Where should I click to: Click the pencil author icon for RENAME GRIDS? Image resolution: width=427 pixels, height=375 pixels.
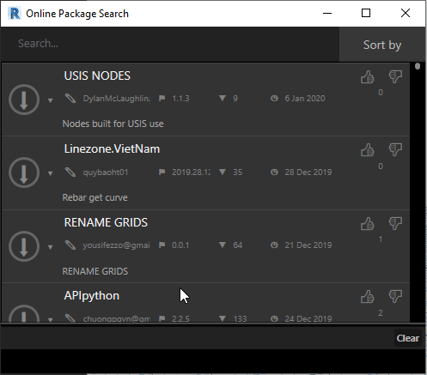70,245
